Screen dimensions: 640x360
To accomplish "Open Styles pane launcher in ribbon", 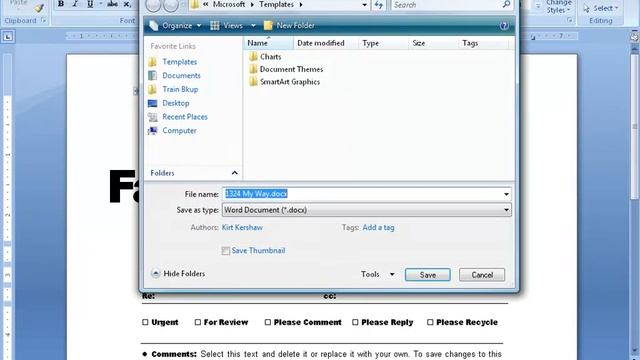I will (x=570, y=20).
